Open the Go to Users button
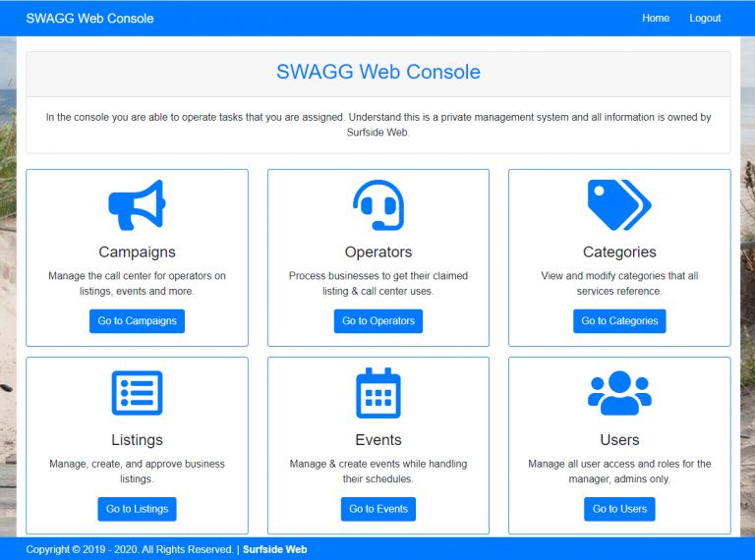The image size is (755, 560). (x=619, y=509)
